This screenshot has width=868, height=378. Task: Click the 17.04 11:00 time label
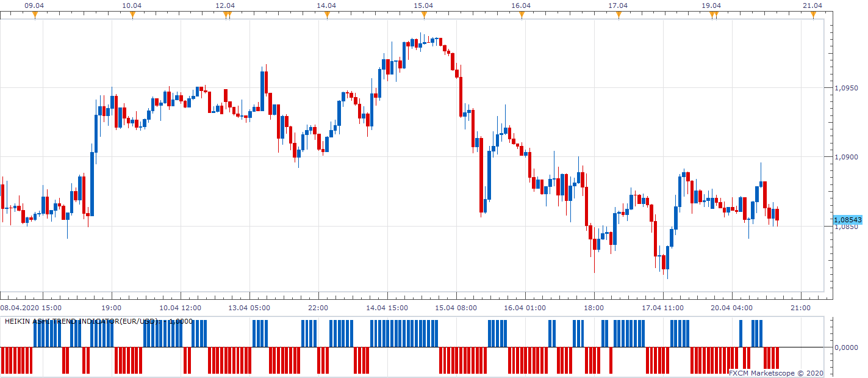click(x=663, y=308)
